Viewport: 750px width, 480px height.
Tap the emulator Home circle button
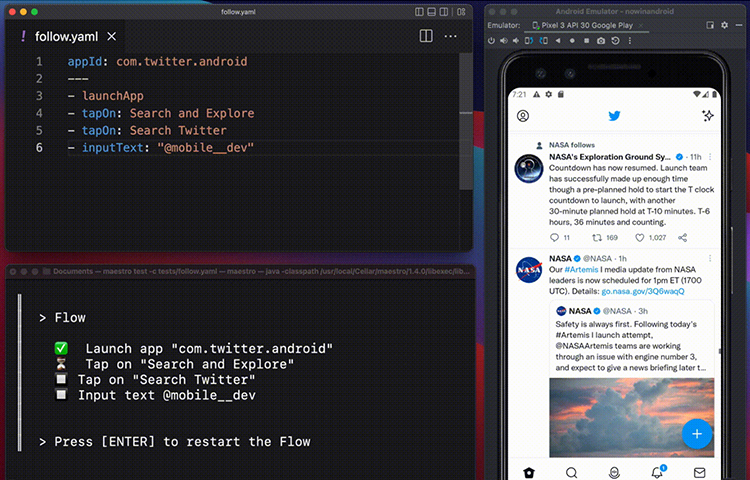coord(572,41)
